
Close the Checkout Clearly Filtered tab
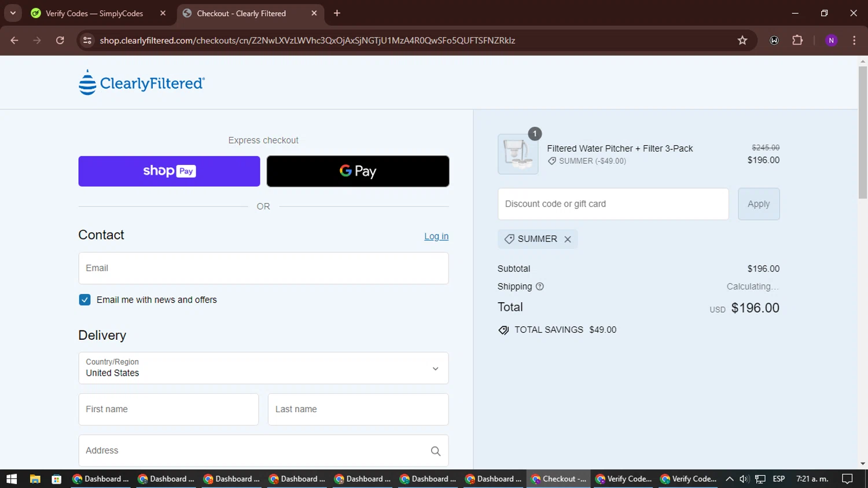click(x=314, y=13)
